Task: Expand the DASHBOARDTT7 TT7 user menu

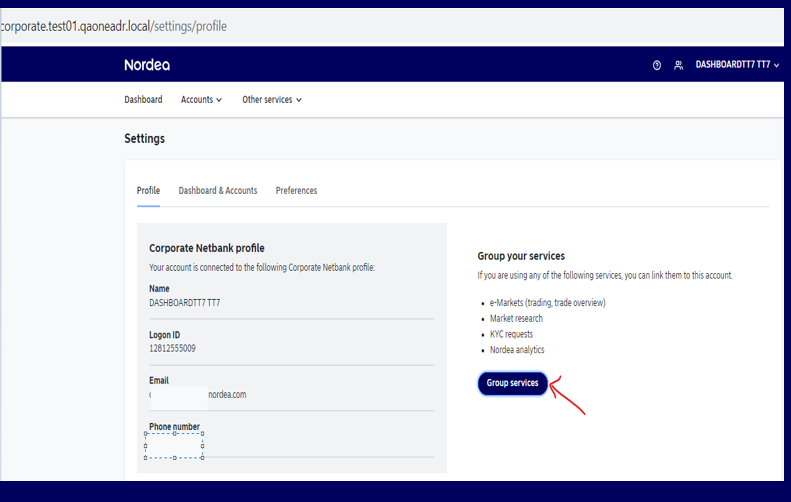Action: tap(737, 65)
